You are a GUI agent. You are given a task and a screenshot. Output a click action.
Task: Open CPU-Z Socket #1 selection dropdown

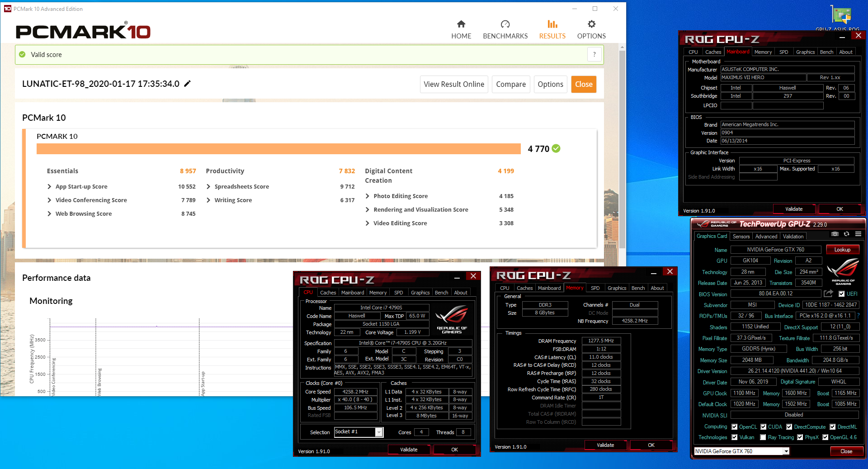(379, 432)
